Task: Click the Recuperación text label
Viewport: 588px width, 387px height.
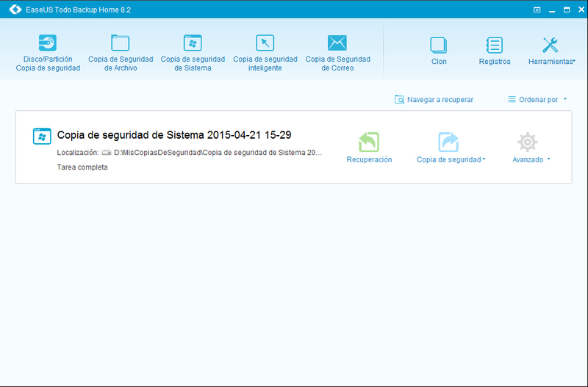Action: pos(369,159)
